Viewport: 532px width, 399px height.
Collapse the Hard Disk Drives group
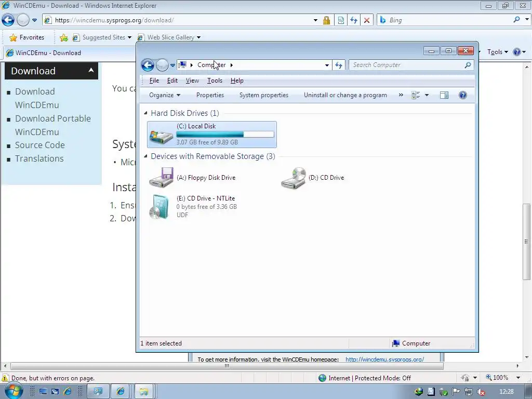click(145, 113)
